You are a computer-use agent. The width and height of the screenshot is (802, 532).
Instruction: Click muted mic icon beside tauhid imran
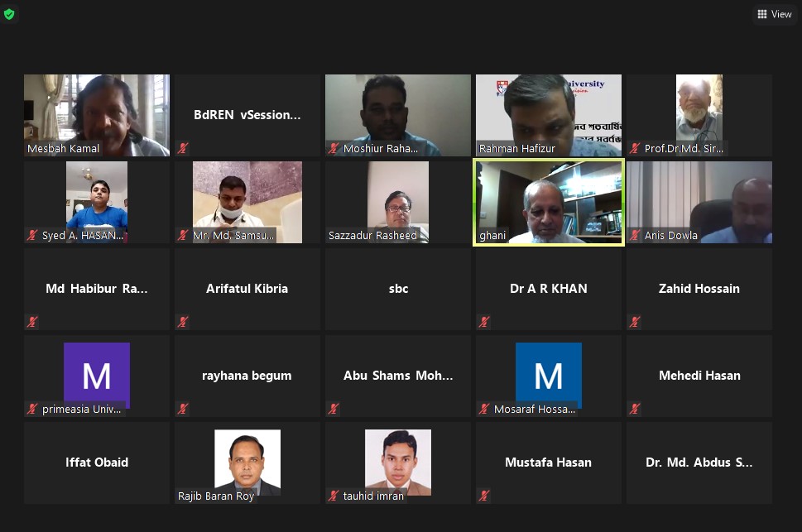point(334,496)
